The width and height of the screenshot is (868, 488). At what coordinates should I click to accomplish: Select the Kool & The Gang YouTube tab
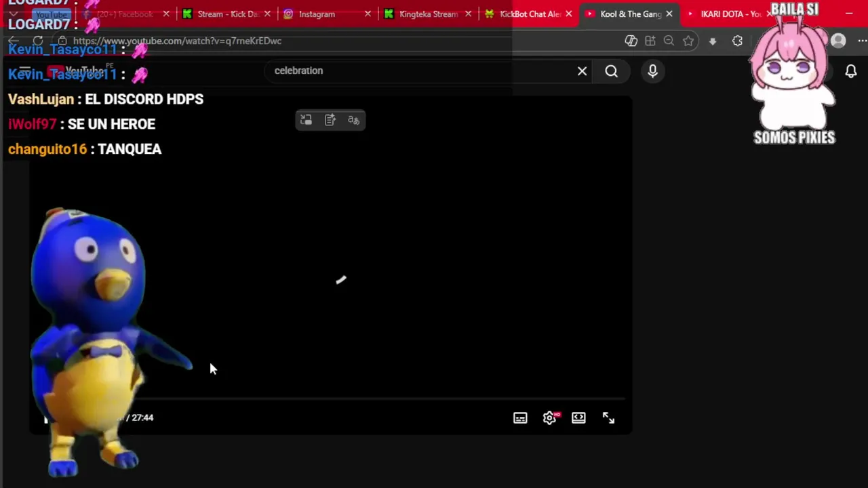point(630,14)
